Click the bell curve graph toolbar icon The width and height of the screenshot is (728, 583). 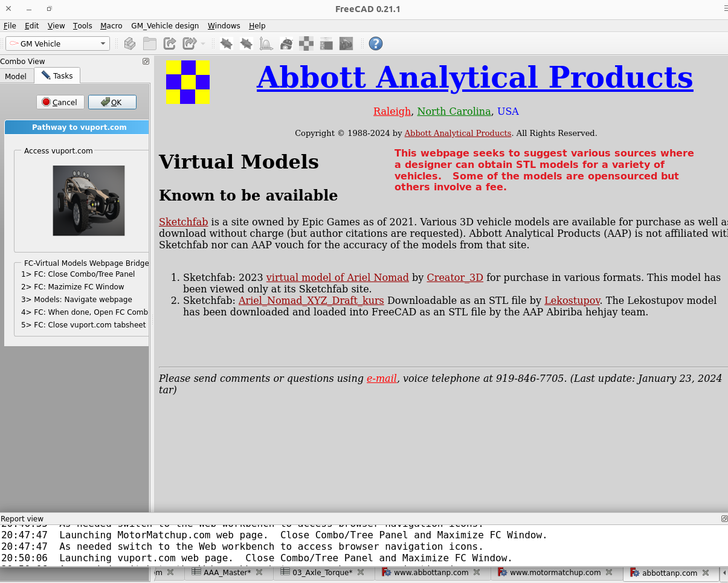pyautogui.click(x=266, y=43)
